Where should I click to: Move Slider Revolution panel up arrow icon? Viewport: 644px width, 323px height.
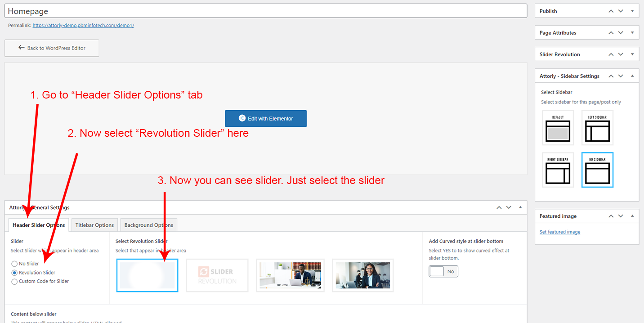click(x=611, y=54)
